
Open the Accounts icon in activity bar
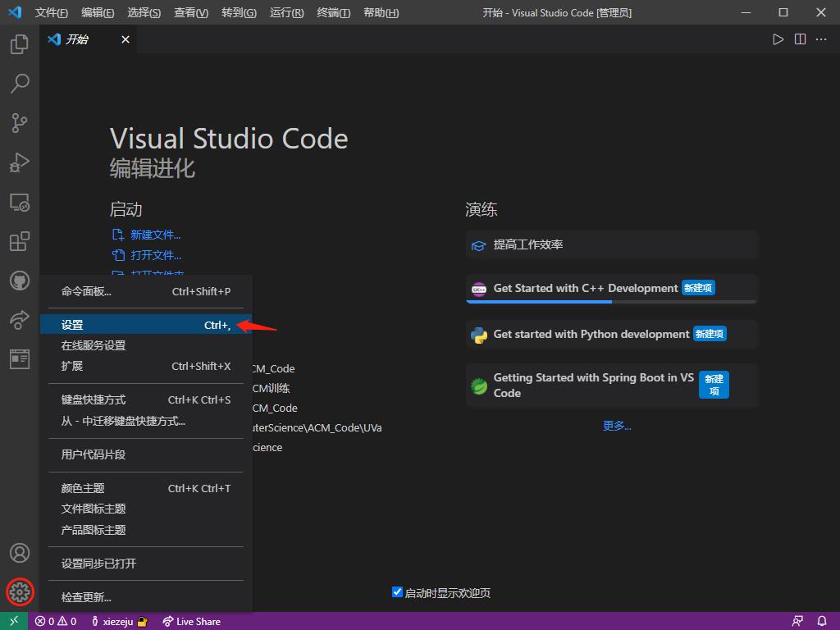tap(20, 553)
